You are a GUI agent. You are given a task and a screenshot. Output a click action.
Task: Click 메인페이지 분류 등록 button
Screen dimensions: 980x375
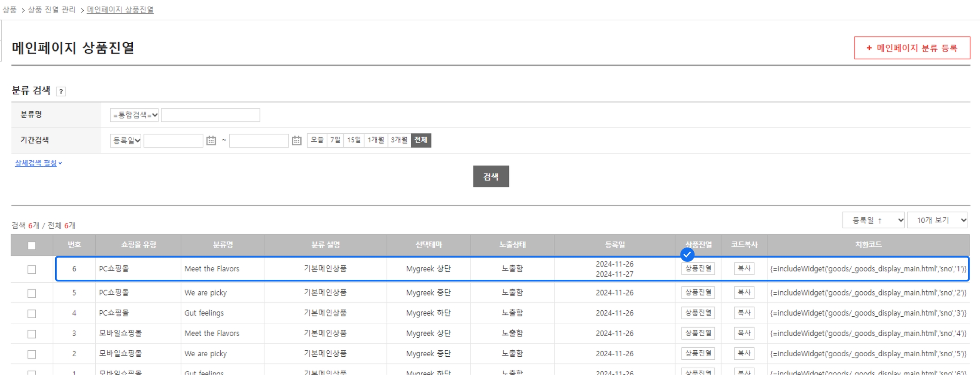(912, 48)
